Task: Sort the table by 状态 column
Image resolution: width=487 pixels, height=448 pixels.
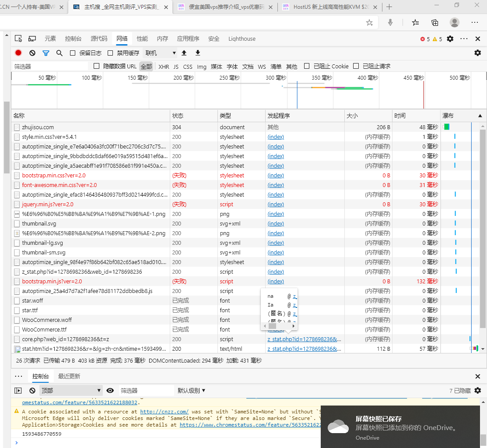Action: pos(194,116)
